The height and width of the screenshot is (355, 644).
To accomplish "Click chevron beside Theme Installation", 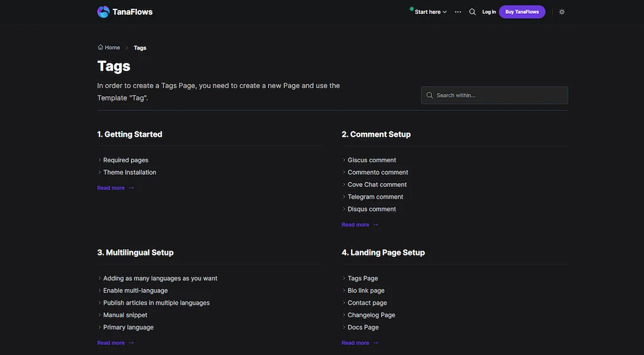I will click(x=99, y=172).
